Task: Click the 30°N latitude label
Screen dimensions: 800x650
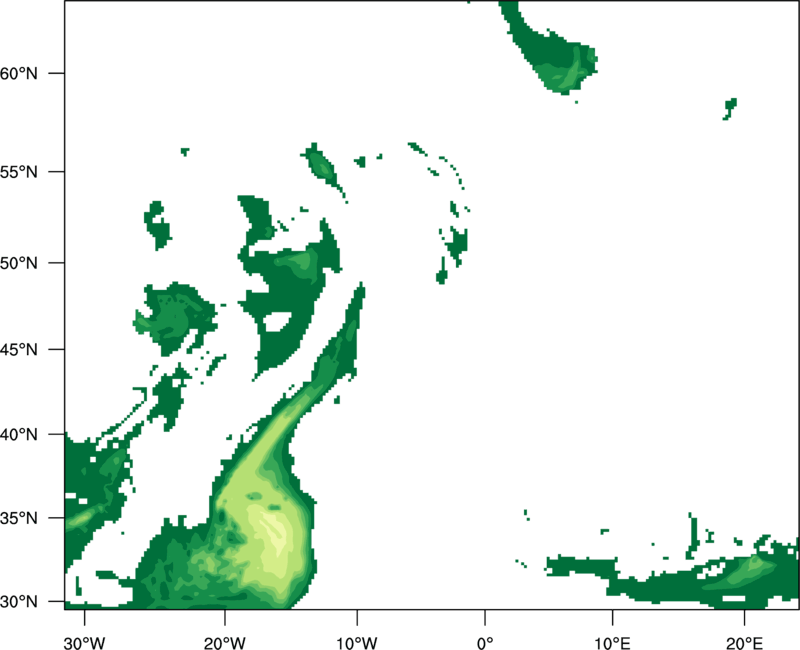Action: tap(19, 602)
